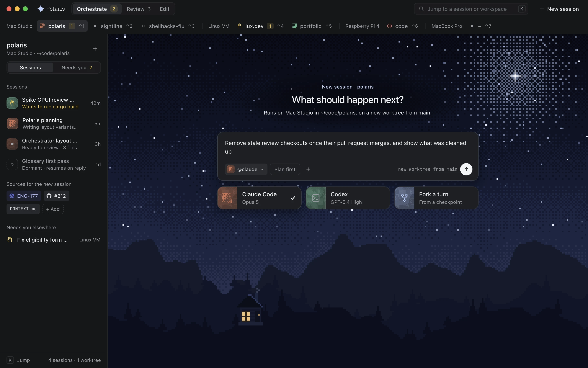Screen dimensions: 588x368
Task: Click the plus icon beside polaris heading
Action: coord(95,49)
